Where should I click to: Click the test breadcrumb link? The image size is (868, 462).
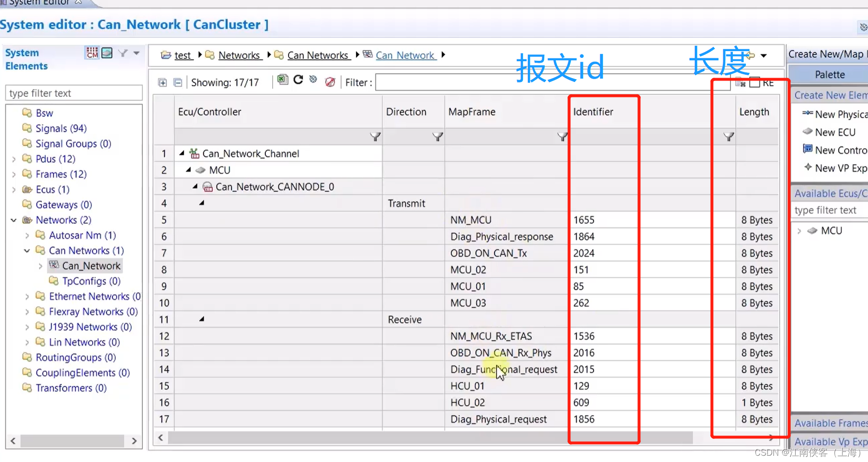(x=183, y=55)
